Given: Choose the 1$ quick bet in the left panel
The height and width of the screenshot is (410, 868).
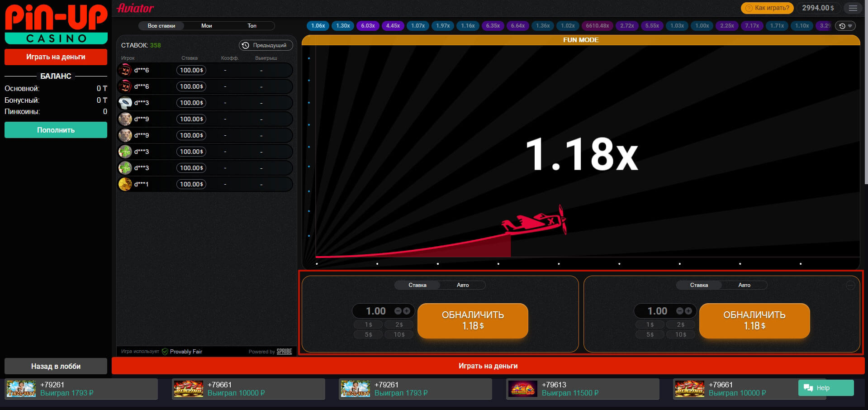Looking at the screenshot, I should point(368,324).
